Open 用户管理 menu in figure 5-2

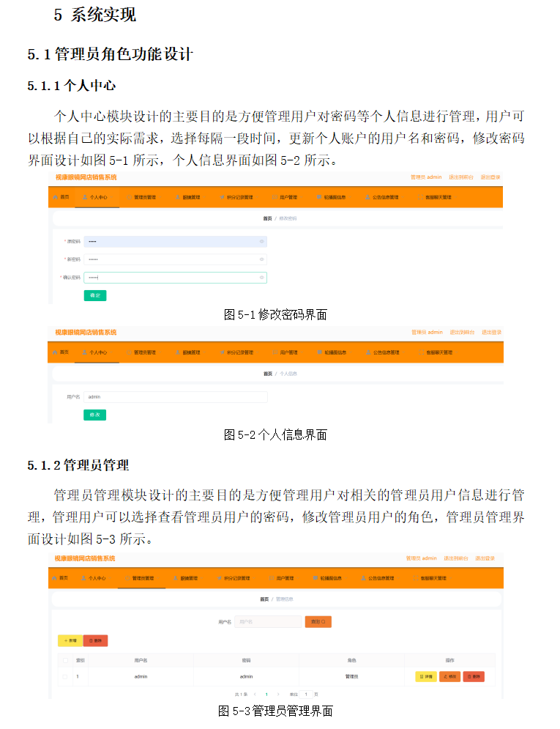click(x=285, y=352)
